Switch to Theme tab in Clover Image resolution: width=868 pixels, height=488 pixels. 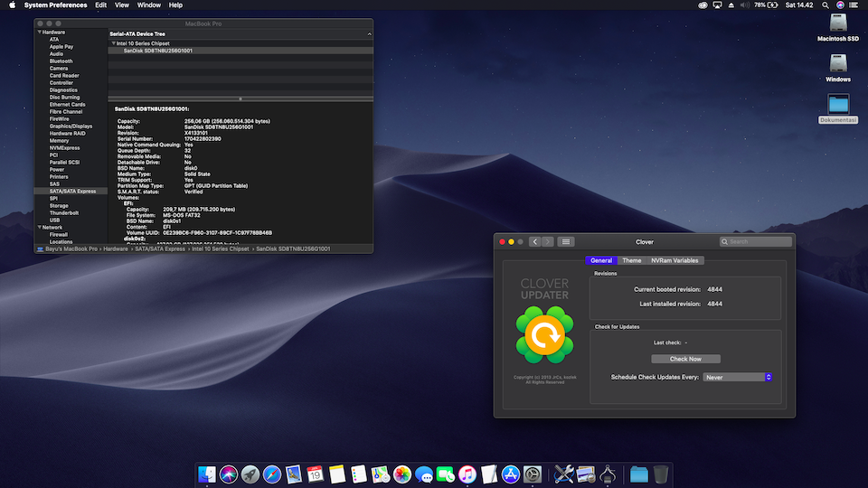[632, 260]
